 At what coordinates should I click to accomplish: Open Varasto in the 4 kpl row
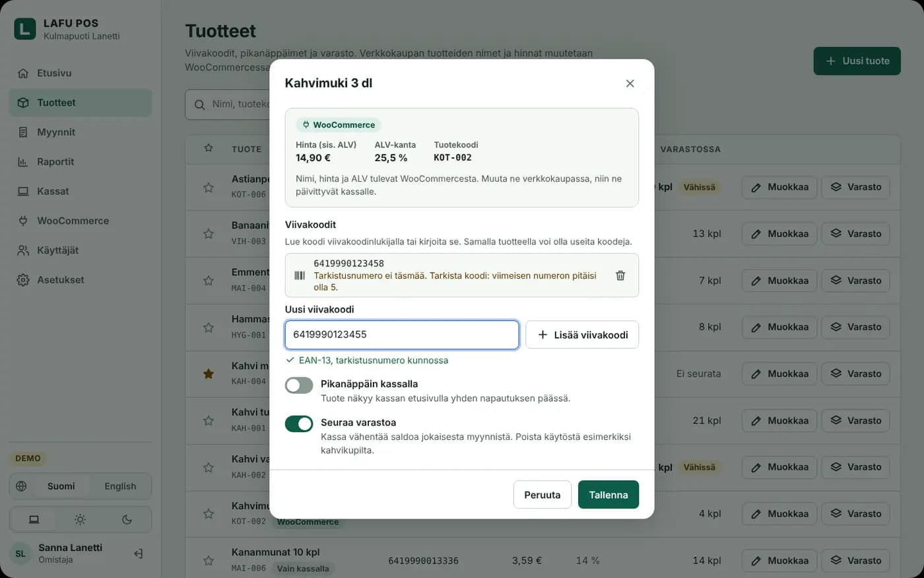(856, 514)
